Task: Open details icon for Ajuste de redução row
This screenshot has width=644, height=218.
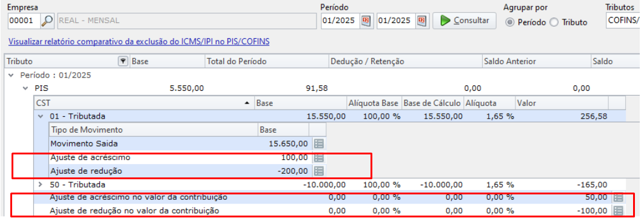Action: click(319, 171)
